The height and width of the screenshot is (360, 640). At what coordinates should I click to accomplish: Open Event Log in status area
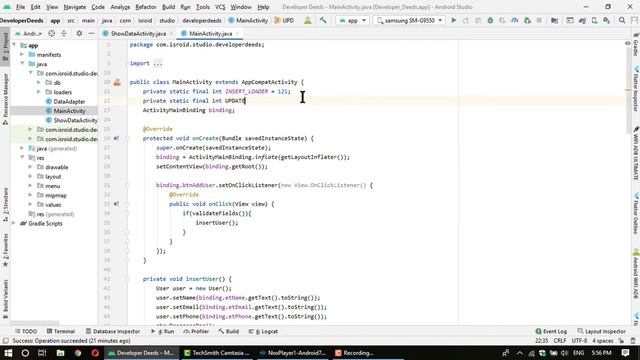[551, 331]
